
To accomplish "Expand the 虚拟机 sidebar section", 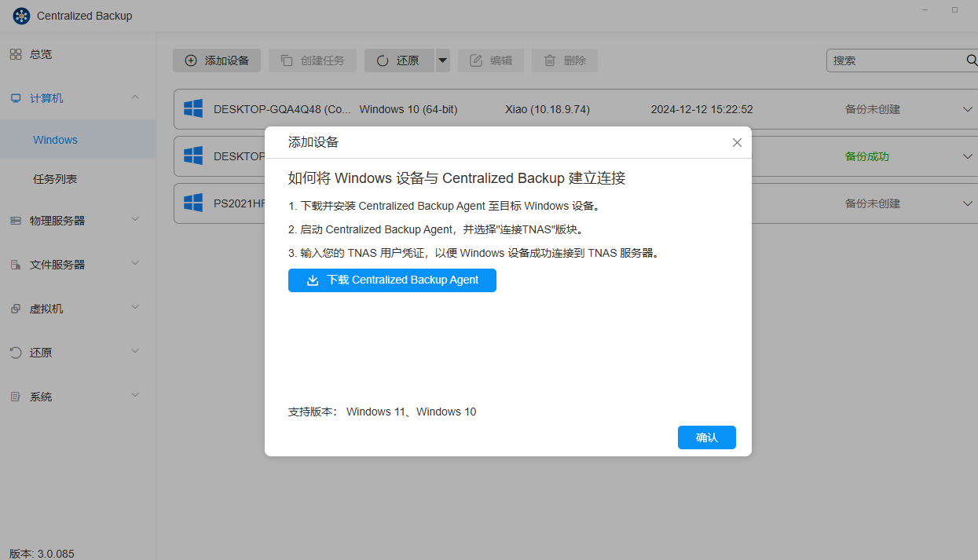I will point(135,309).
